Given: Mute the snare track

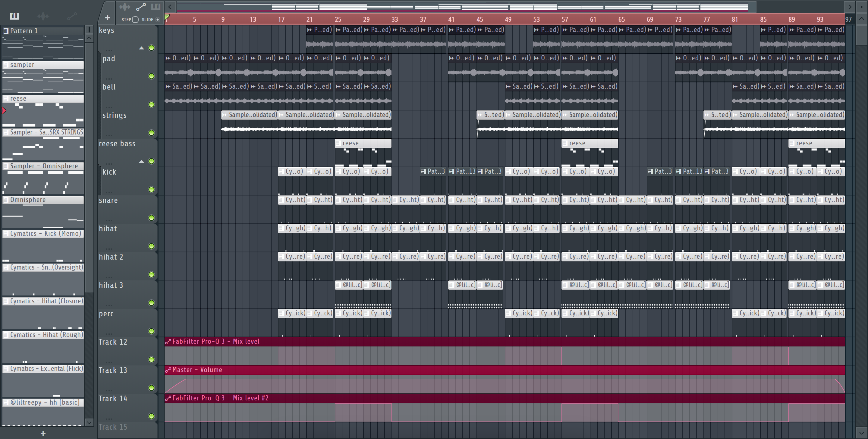Looking at the screenshot, I should (x=152, y=218).
